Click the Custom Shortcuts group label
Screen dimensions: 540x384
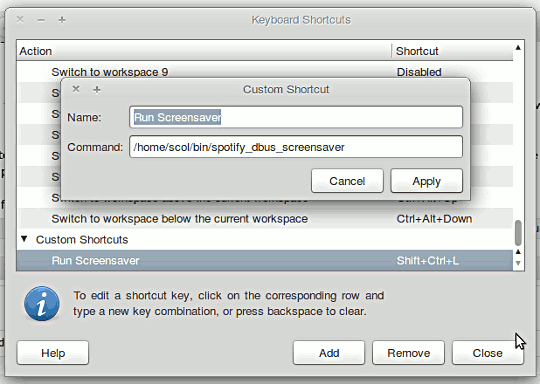tap(82, 239)
